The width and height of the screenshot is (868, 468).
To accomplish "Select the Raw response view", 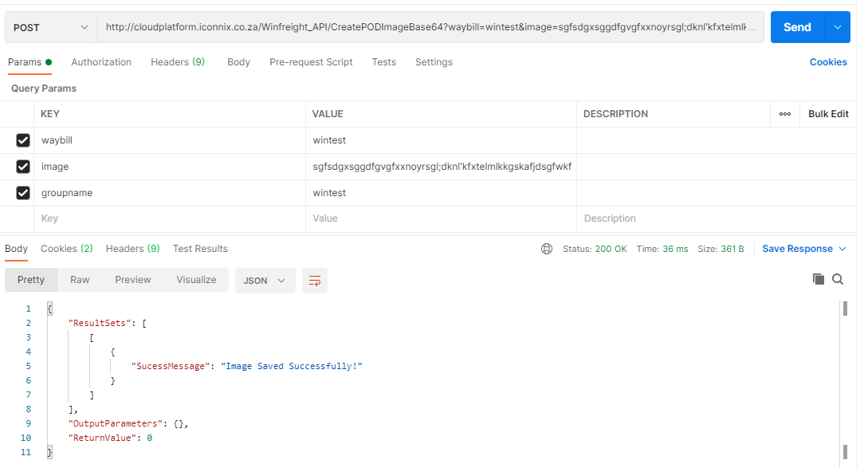I will pos(80,280).
